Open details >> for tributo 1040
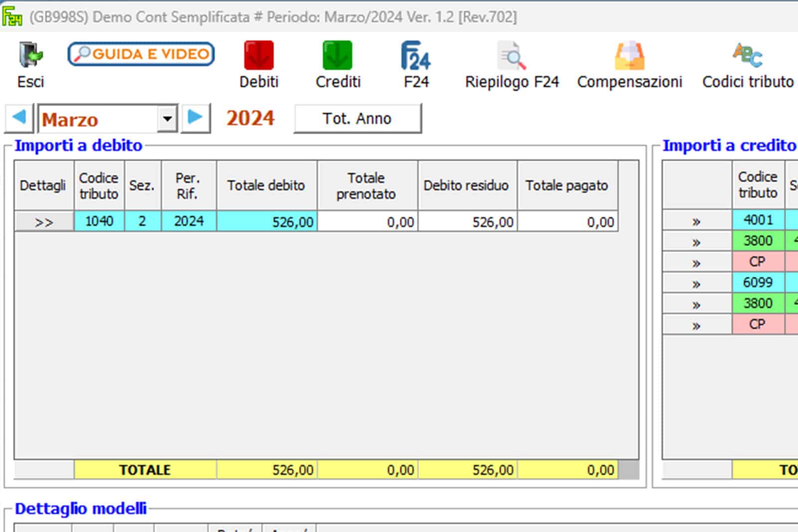 44,222
